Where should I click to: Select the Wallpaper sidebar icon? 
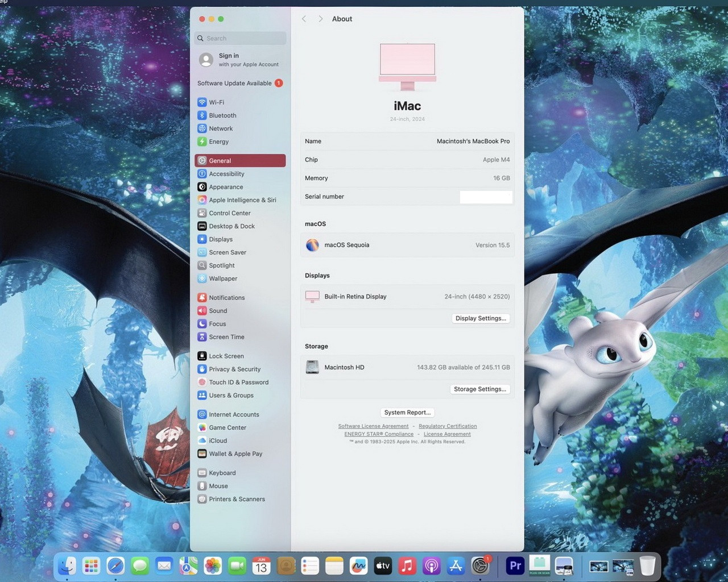coord(202,278)
